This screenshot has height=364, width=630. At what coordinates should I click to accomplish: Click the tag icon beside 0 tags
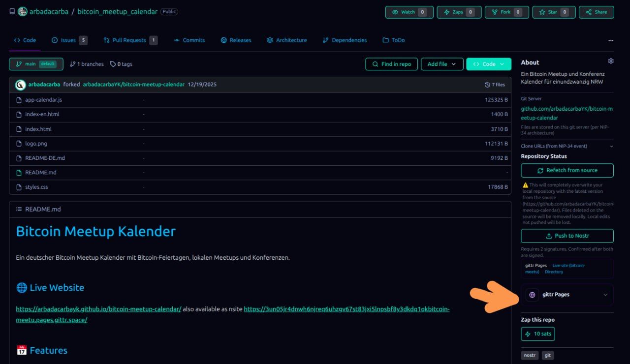tap(113, 64)
